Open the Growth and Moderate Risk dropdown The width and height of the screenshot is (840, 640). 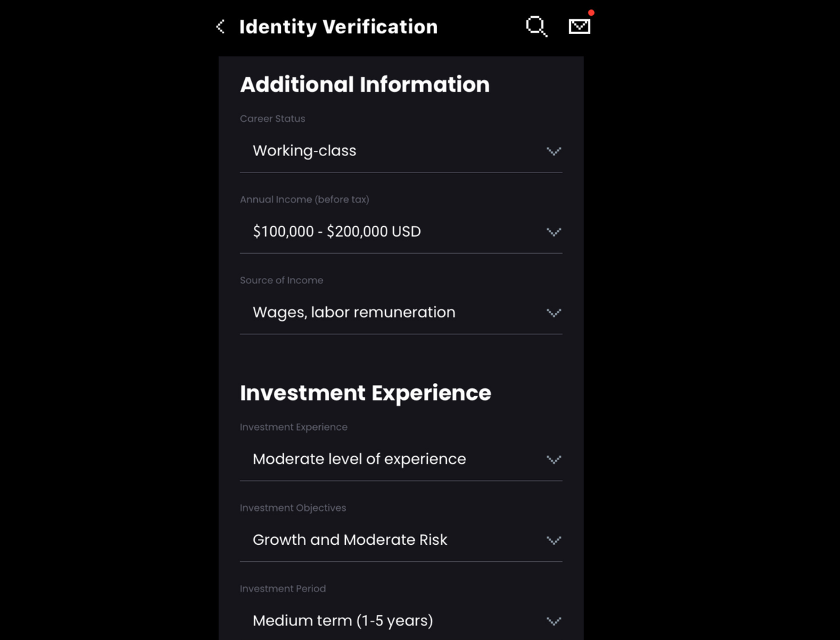tap(401, 540)
